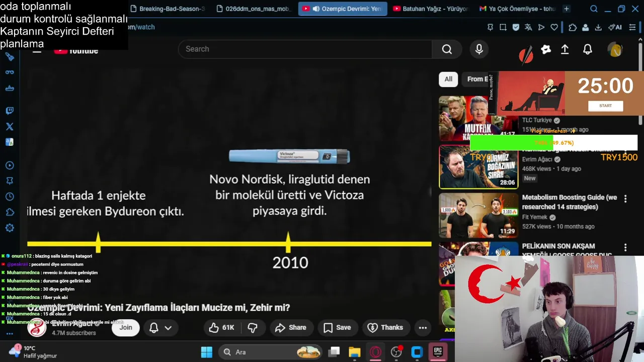
Task: Open the History clock icon in sidebar
Action: (10, 197)
